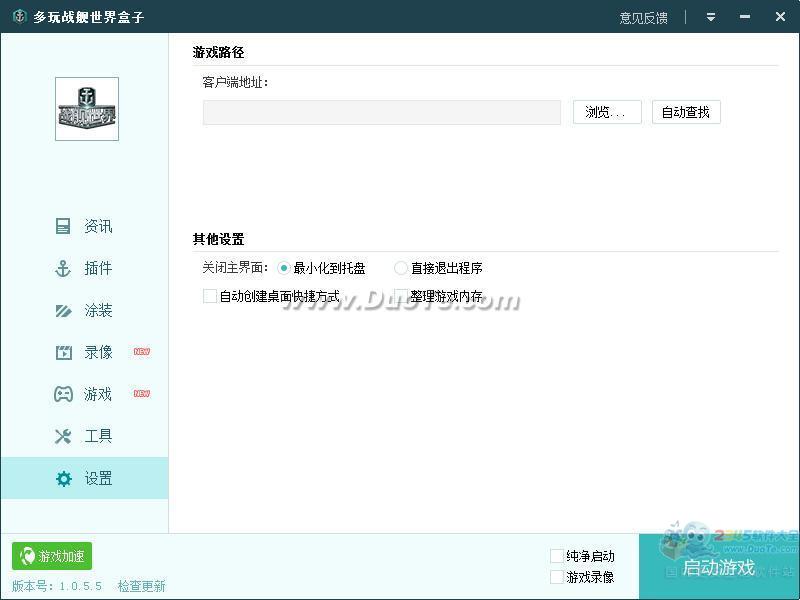The height and width of the screenshot is (600, 800).
Task: Click the green 游戏加速 button
Action: [52, 556]
